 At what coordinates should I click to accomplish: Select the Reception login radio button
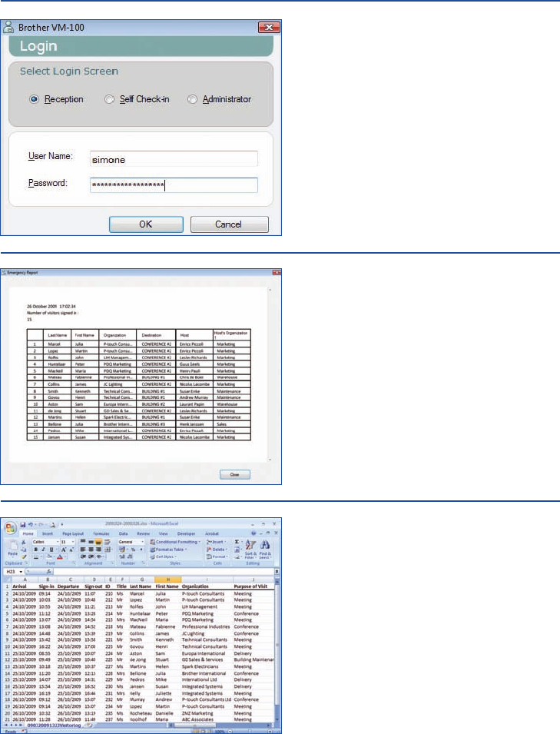(34, 99)
